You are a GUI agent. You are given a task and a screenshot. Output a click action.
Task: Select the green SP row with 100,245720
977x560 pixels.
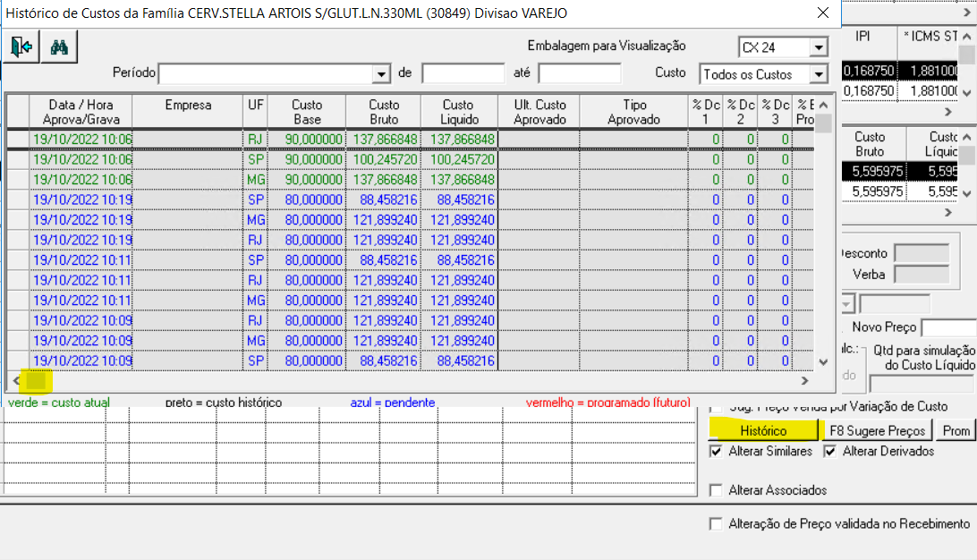[411, 159]
